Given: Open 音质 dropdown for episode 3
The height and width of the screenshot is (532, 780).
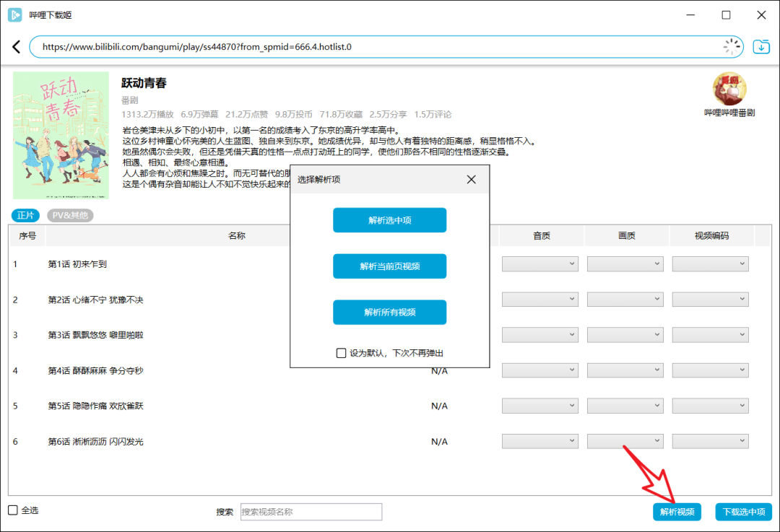Looking at the screenshot, I should [539, 335].
